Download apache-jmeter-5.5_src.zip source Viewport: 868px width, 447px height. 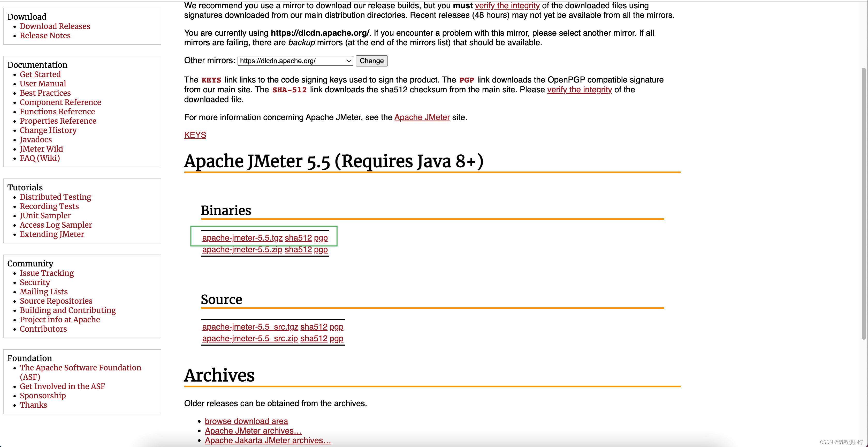point(250,338)
